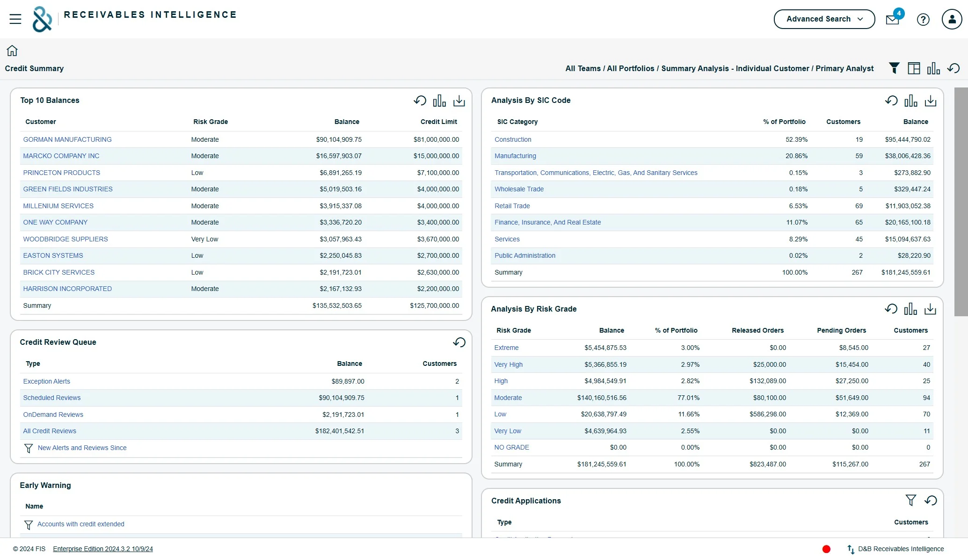Click New Alerts and Reviews Since link

coord(82,448)
